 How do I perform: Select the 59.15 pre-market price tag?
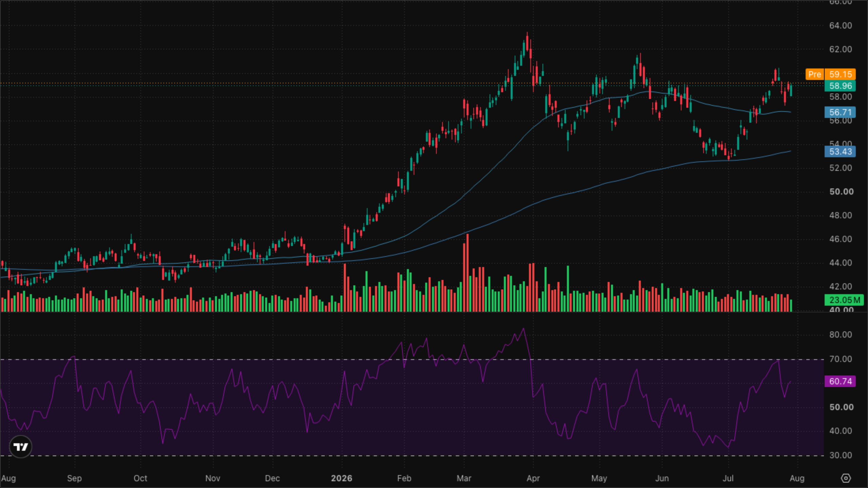point(840,74)
